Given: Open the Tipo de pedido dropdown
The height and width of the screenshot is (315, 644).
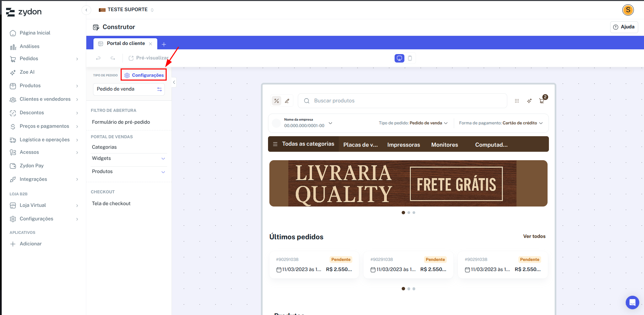Looking at the screenshot, I should (x=413, y=123).
